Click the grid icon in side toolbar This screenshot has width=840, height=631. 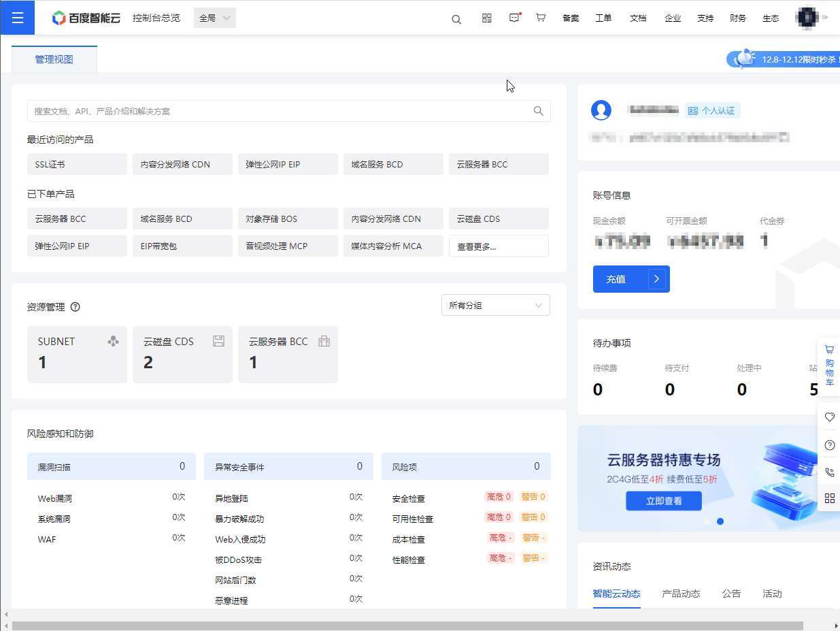tap(830, 498)
